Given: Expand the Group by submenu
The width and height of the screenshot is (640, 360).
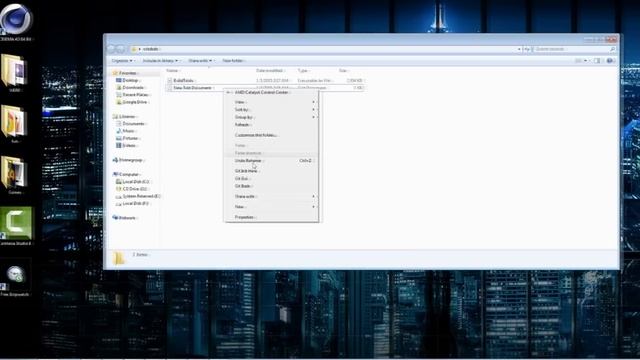Looking at the screenshot, I should [271, 117].
